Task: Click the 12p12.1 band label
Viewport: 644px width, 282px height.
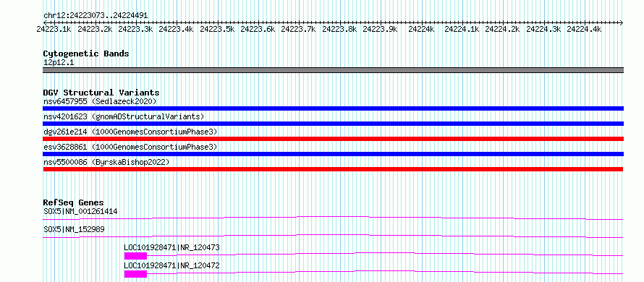Action: [x=59, y=63]
